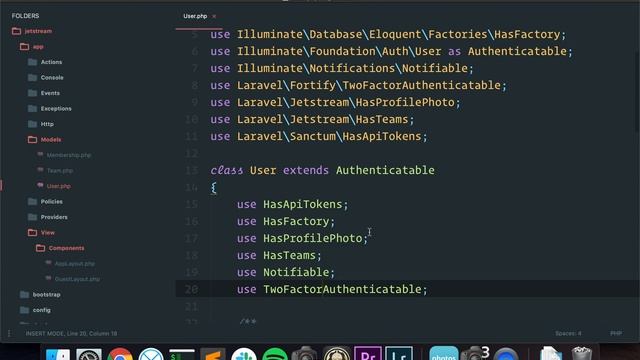Click the extends keyword in class declaration
This screenshot has width=640, height=360.
[306, 170]
